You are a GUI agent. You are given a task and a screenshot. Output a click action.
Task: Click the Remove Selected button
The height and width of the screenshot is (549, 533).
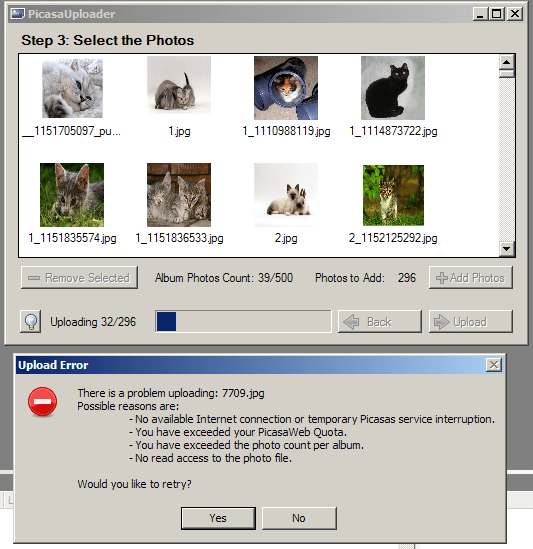click(79, 278)
